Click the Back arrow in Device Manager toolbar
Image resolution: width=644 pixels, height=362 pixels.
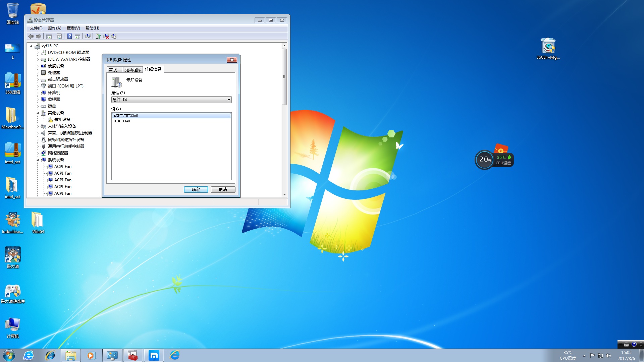point(31,36)
